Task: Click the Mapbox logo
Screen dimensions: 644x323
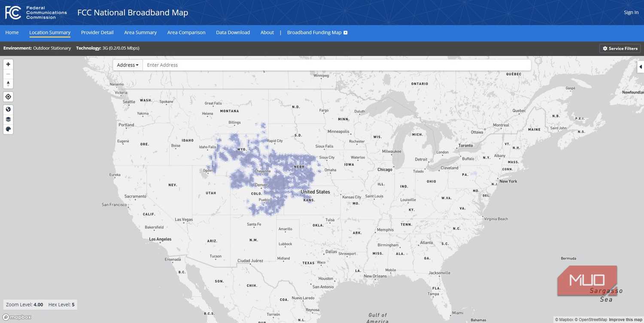Action: click(x=17, y=317)
